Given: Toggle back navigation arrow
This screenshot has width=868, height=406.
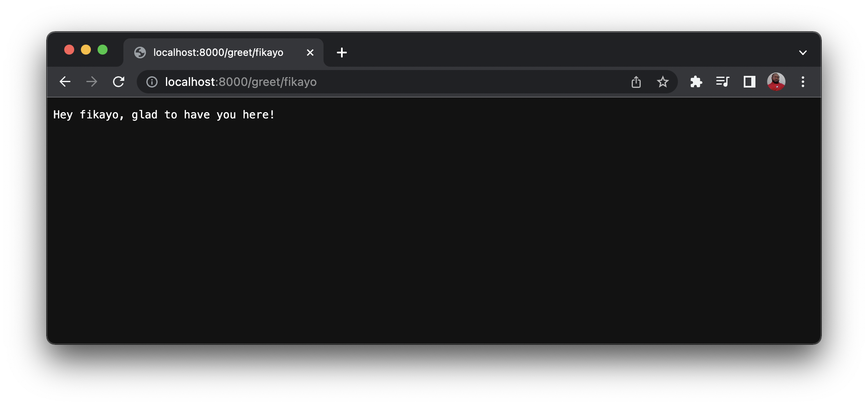Looking at the screenshot, I should tap(65, 82).
